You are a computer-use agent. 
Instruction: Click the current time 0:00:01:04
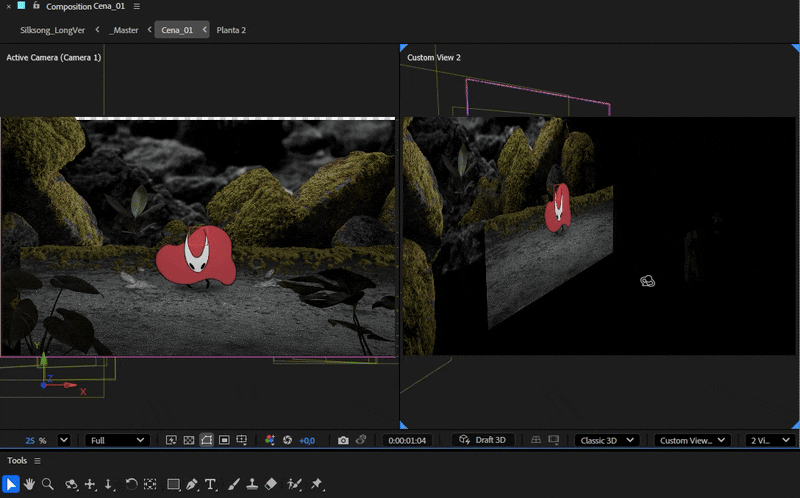(407, 440)
